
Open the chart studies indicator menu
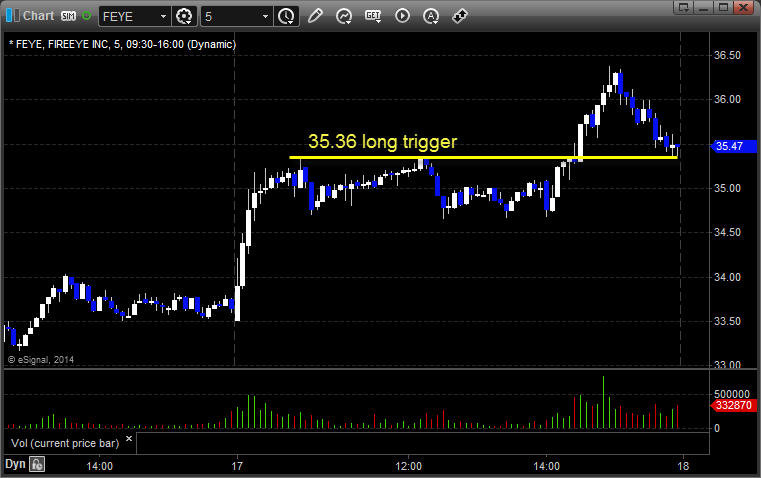pos(344,16)
